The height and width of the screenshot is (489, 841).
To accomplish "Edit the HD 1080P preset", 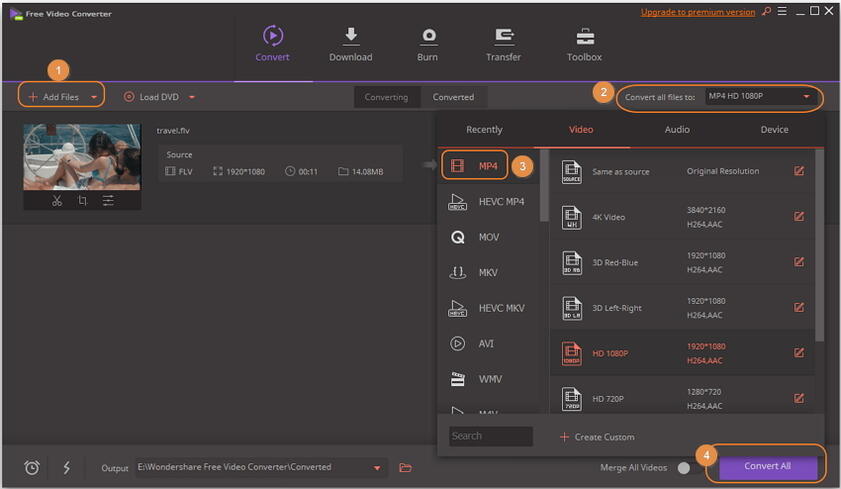I will tap(799, 353).
